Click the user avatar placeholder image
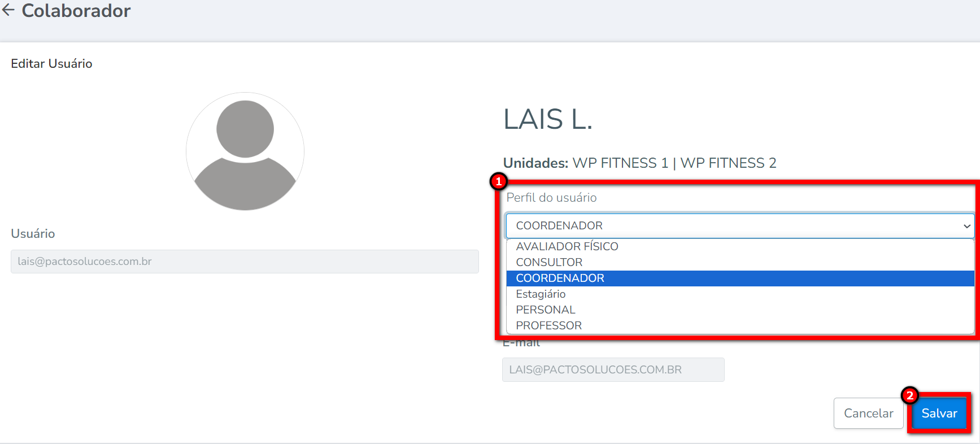 (x=245, y=151)
